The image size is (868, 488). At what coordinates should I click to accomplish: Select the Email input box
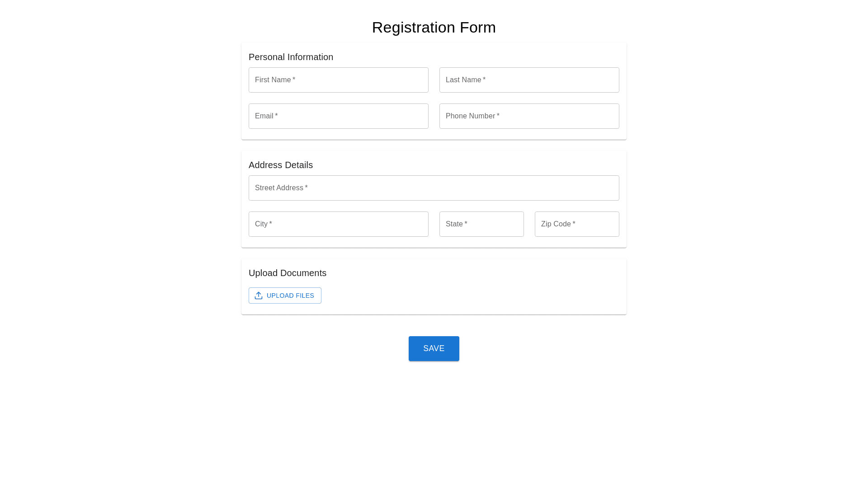click(338, 116)
